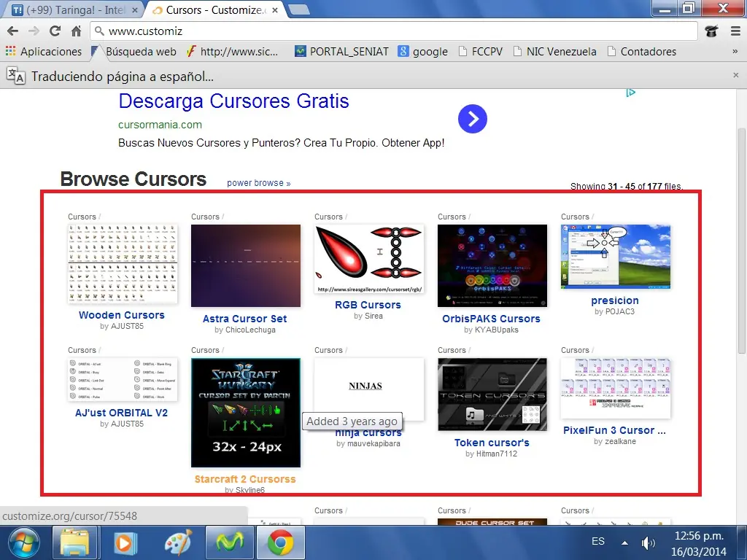Open the Starcraft cursor set thumbnail
Viewport: 747px width, 560px height.
246,413
